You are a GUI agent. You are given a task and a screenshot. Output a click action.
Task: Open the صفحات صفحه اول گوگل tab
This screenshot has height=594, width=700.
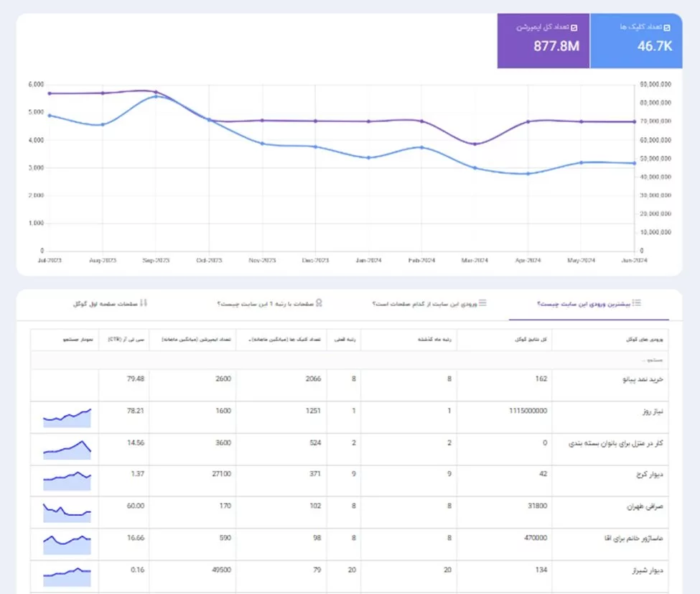(111, 304)
